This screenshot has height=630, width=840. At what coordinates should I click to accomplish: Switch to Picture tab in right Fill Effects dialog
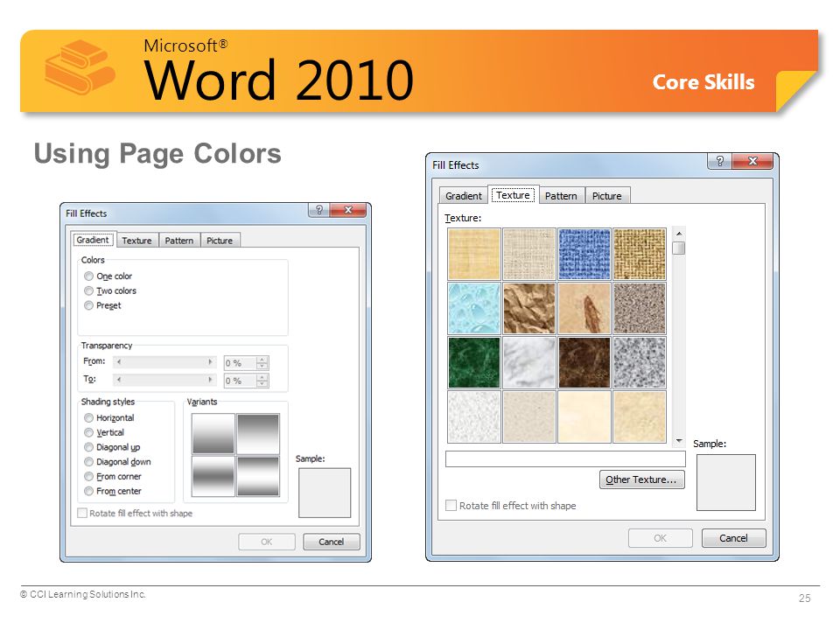607,195
